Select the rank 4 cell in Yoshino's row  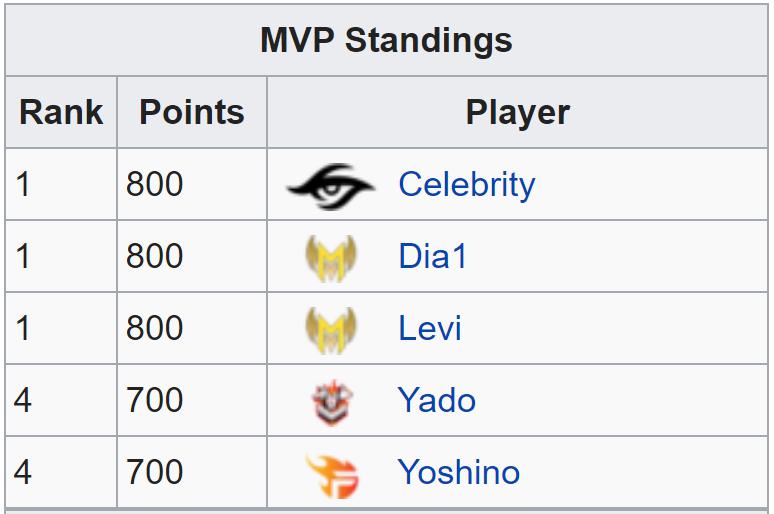pyautogui.click(x=61, y=472)
